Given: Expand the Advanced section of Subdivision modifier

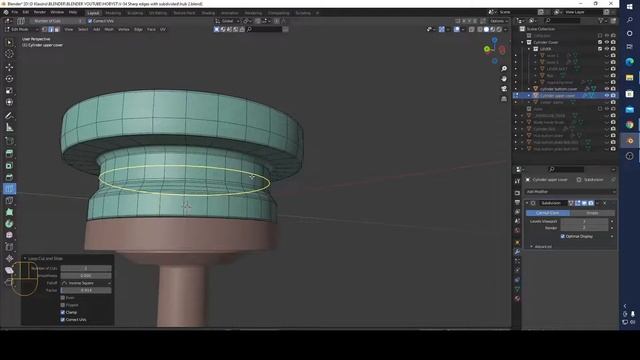Looking at the screenshot, I should 531,247.
